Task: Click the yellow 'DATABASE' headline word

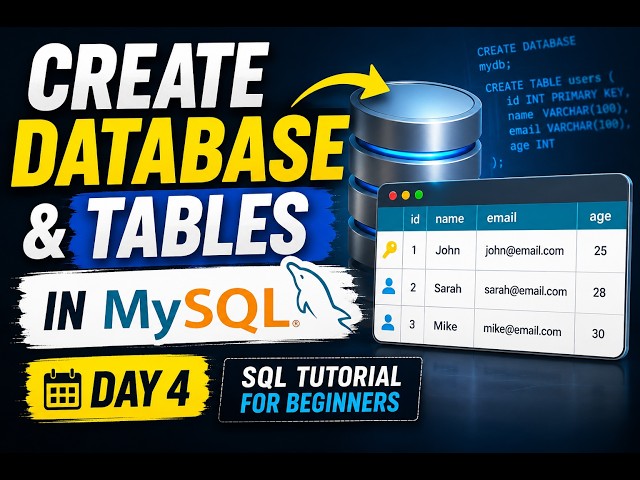Action: pos(180,150)
